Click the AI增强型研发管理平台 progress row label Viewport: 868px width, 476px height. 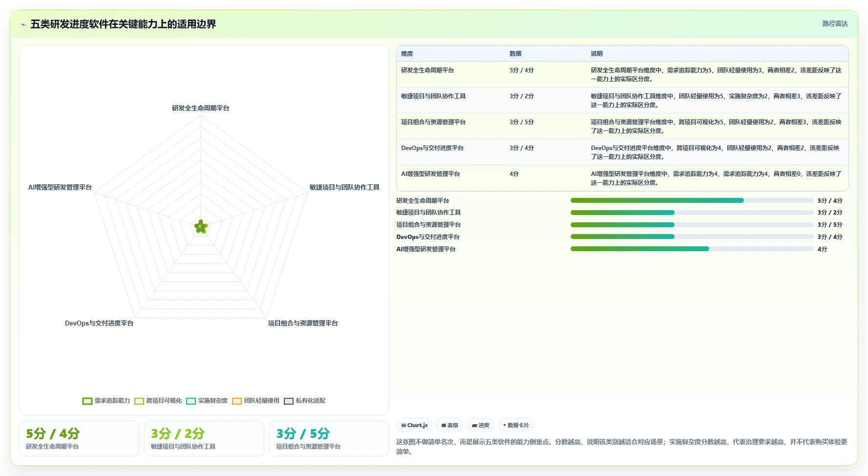[x=426, y=249]
